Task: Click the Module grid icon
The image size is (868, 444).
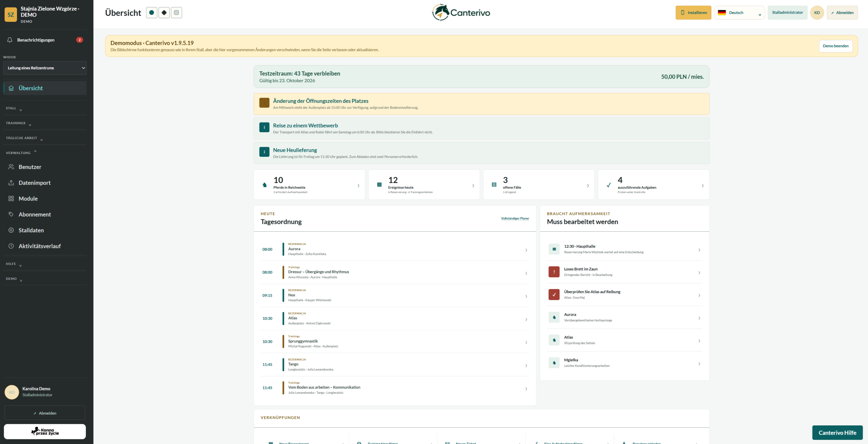Action: (11, 198)
